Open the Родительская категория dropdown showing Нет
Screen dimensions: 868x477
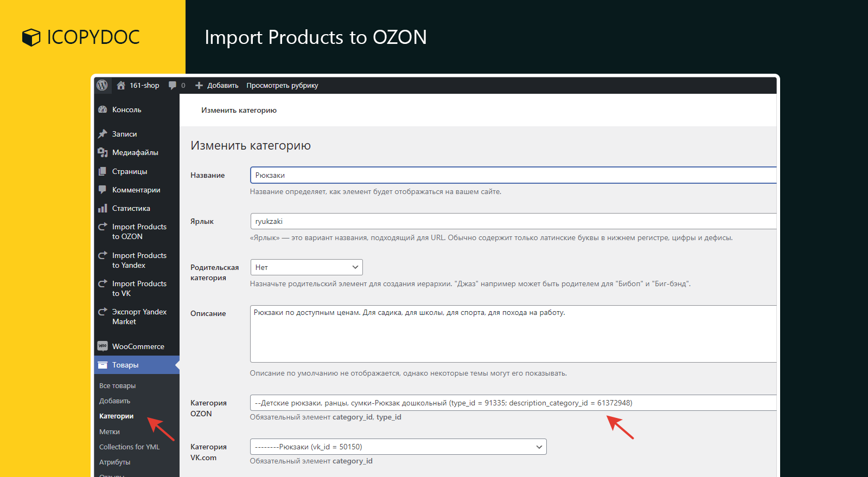coord(307,267)
